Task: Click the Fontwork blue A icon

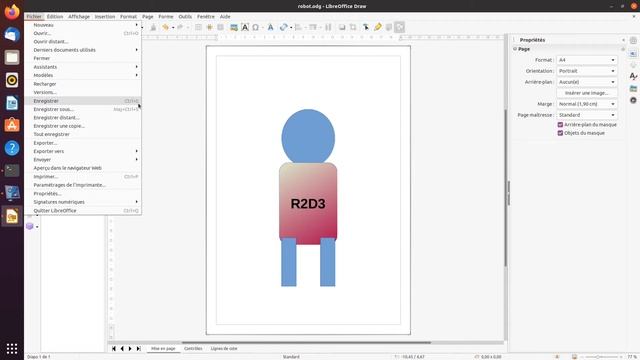Action: [x=270, y=27]
